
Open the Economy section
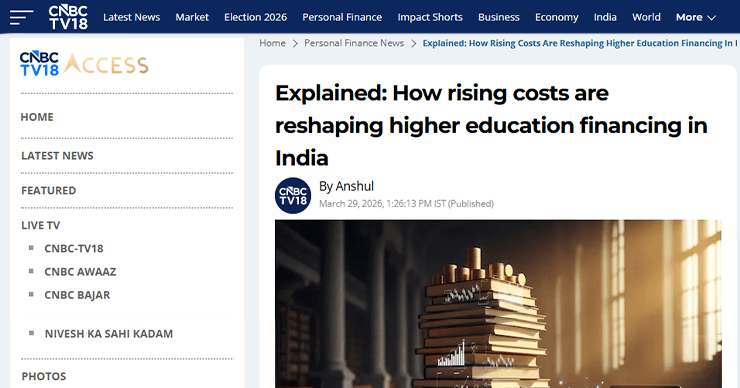point(556,17)
